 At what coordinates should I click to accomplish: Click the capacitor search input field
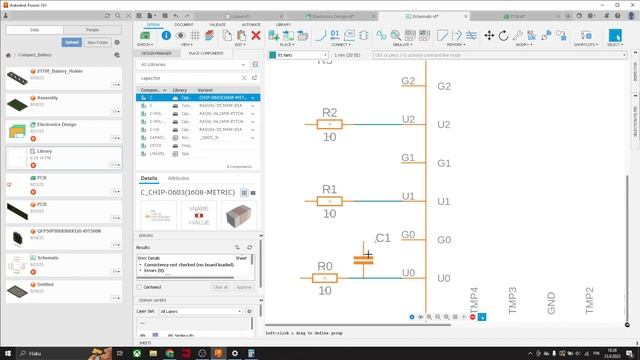(189, 78)
